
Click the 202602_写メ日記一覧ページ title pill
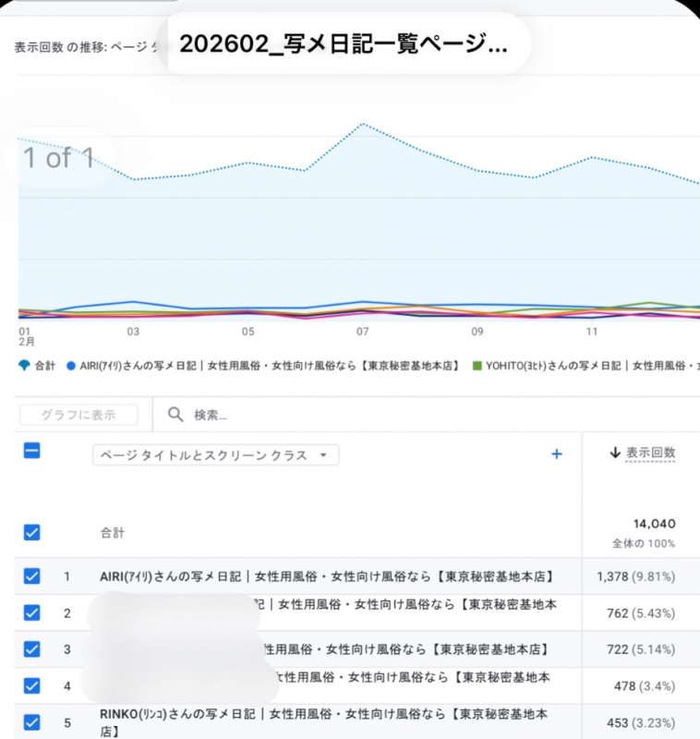click(x=343, y=42)
